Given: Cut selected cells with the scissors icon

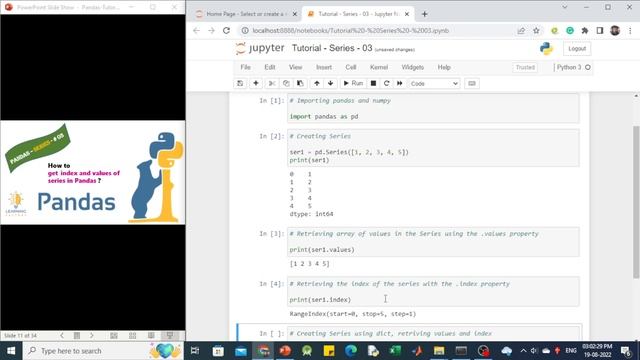Looking at the screenshot, I should tap(271, 83).
